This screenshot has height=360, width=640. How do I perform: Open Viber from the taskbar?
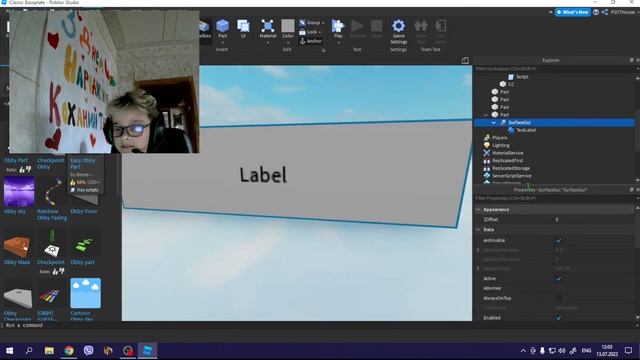point(88,351)
